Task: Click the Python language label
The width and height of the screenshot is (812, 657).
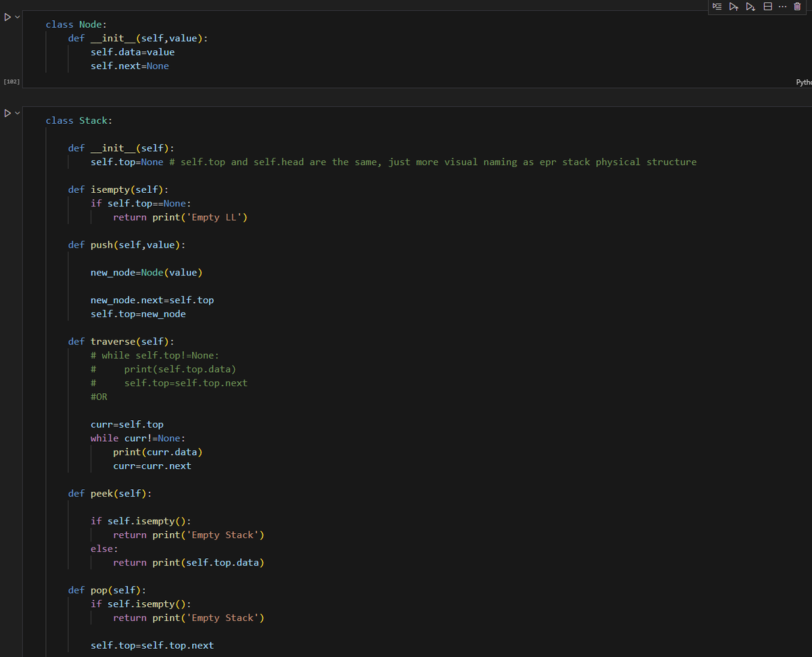Action: (805, 82)
